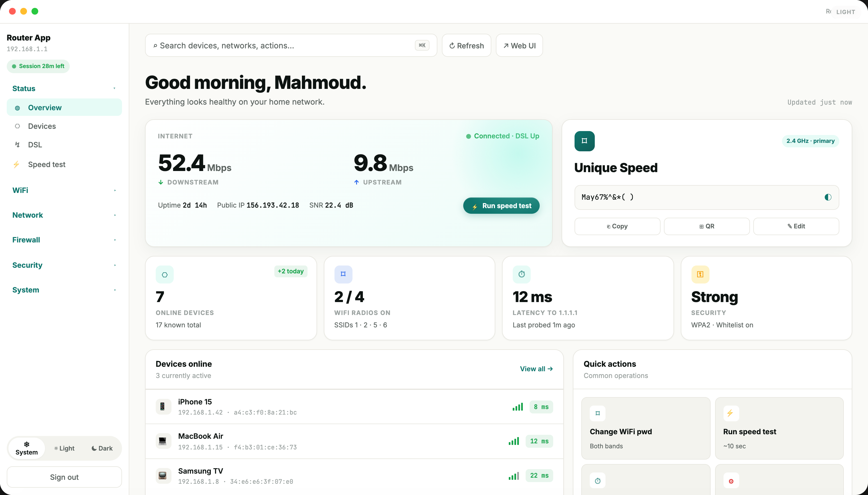Click the 22 ms latency badge
This screenshot has width=868, height=495.
(x=539, y=476)
